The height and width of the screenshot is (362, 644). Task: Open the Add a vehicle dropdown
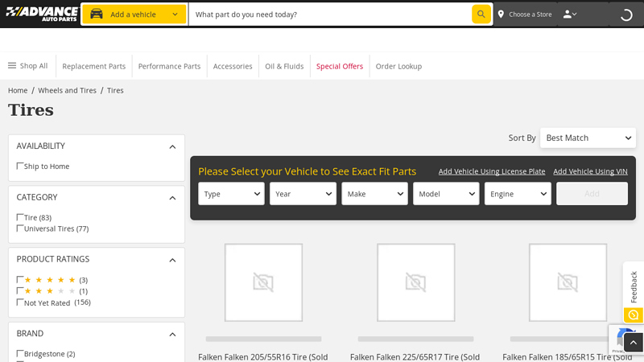coord(134,14)
